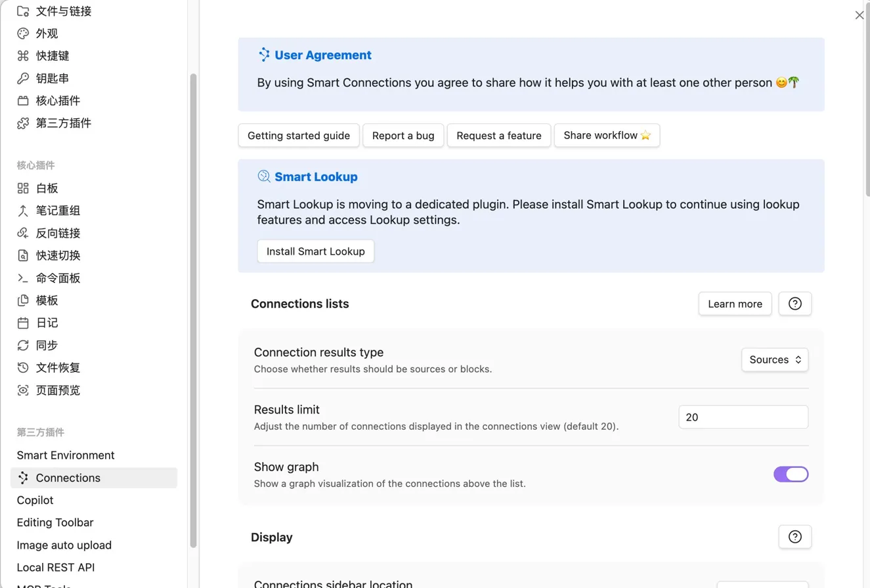
Task: Click the merge icon beside 笔记重组
Action: point(23,211)
